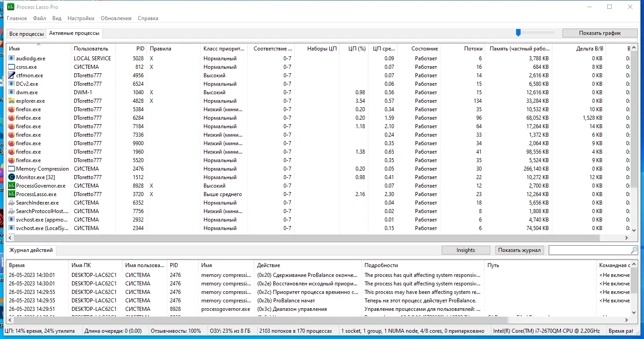644x339 pixels.
Task: Click "Отзывчивость: 100%" in the status bar
Action: [x=176, y=331]
